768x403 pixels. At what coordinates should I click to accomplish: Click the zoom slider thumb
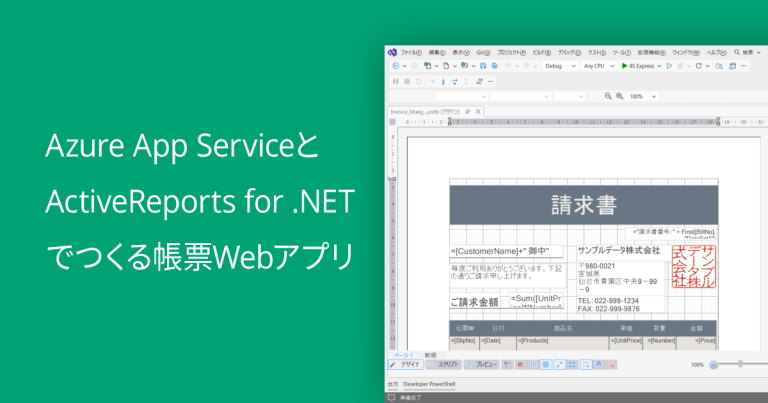[x=741, y=364]
